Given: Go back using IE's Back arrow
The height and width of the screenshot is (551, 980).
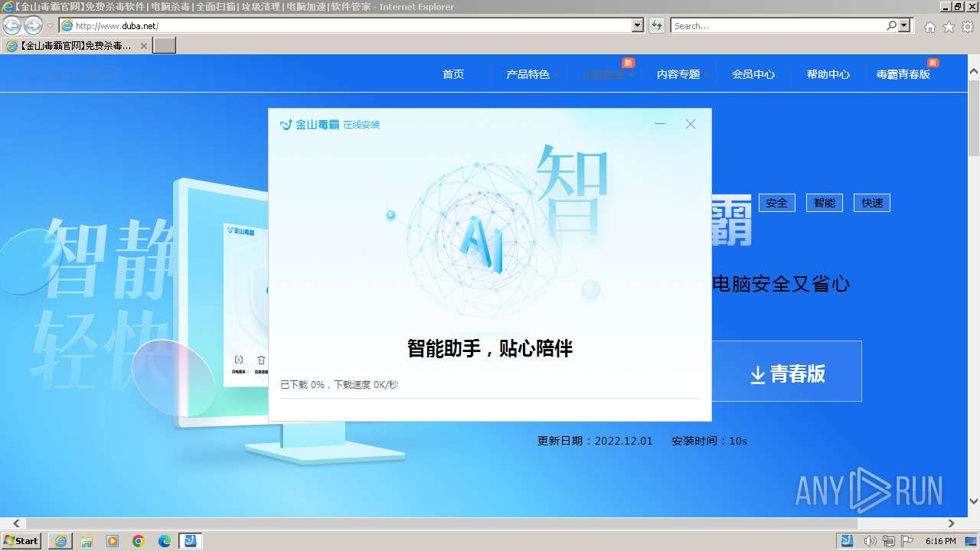Looking at the screenshot, I should click(11, 26).
